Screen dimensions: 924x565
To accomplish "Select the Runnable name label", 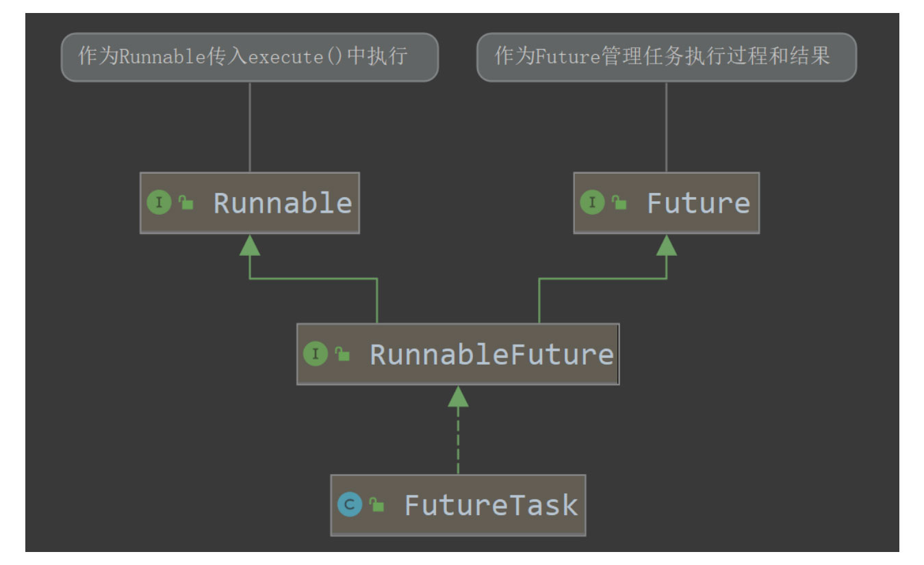I will [x=283, y=203].
